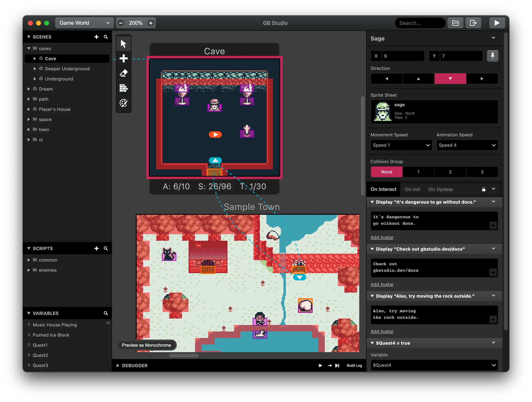Click Preview as Monochrome button
The width and height of the screenshot is (532, 402).
147,345
